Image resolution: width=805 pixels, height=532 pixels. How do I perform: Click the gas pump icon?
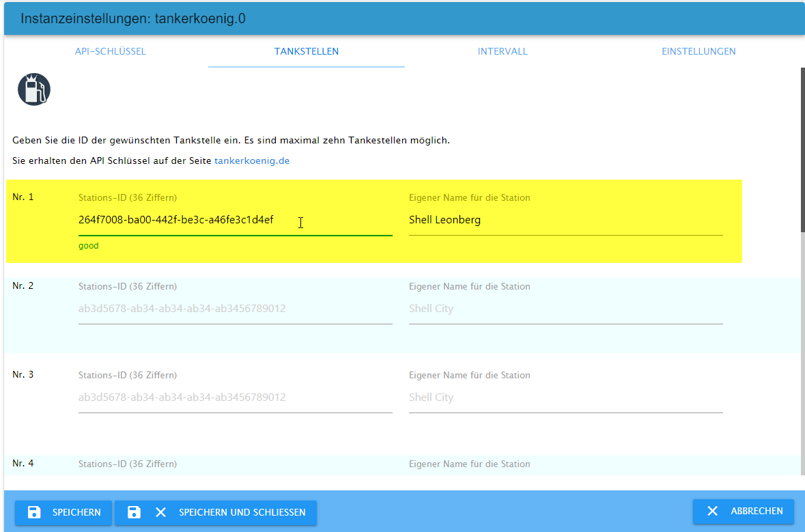pos(34,89)
